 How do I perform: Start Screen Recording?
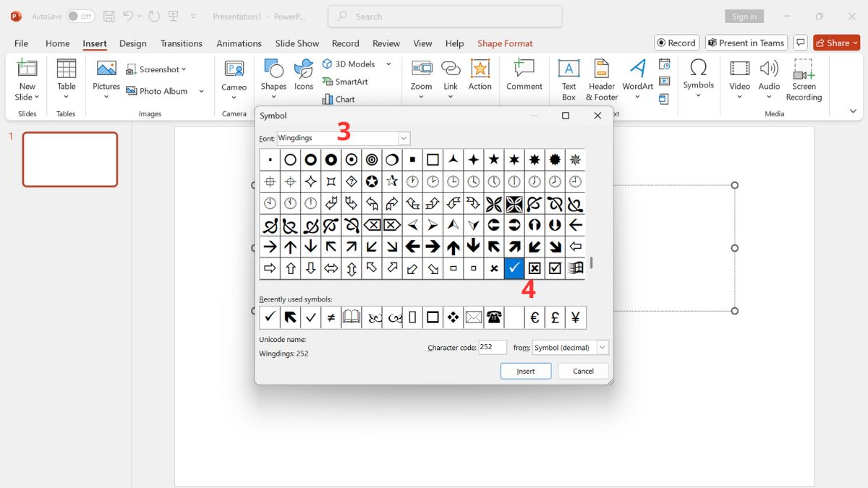pos(804,80)
